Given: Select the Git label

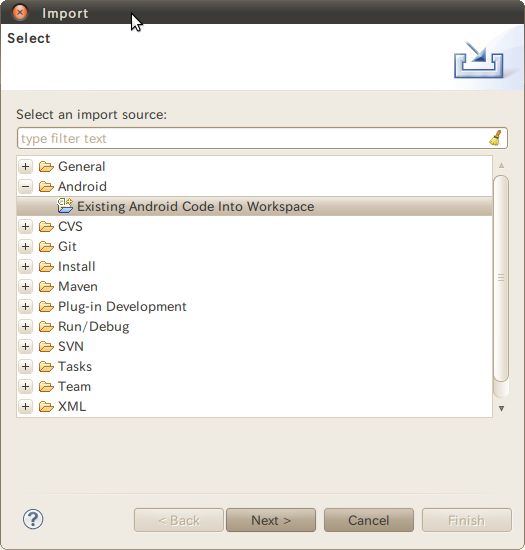Looking at the screenshot, I should click(67, 246).
